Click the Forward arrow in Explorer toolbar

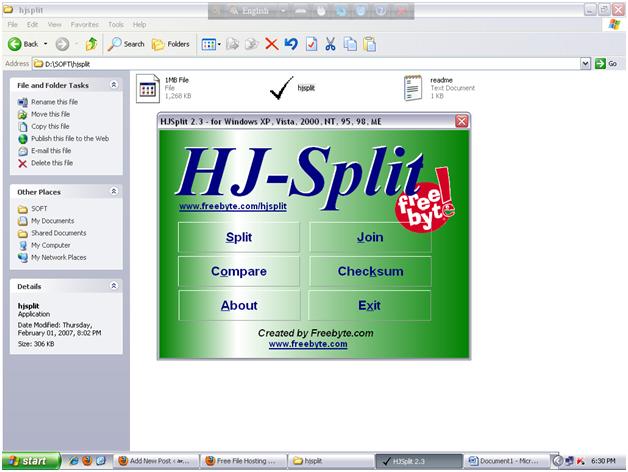(x=62, y=44)
